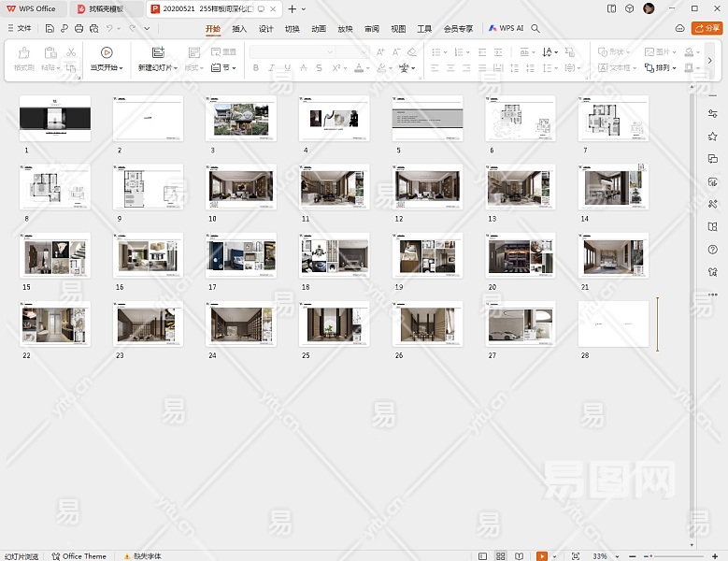The width and height of the screenshot is (728, 561).
Task: Switch to normal view in status bar
Action: [482, 555]
